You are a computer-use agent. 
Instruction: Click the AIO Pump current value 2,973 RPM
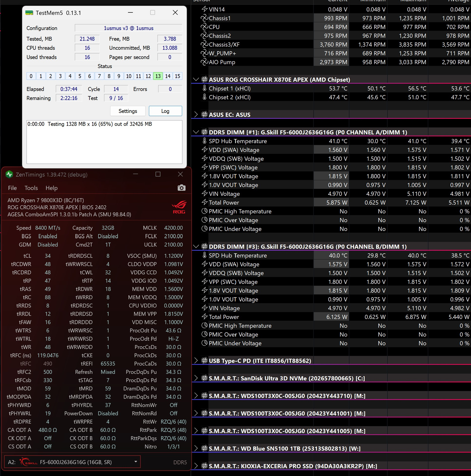[333, 62]
